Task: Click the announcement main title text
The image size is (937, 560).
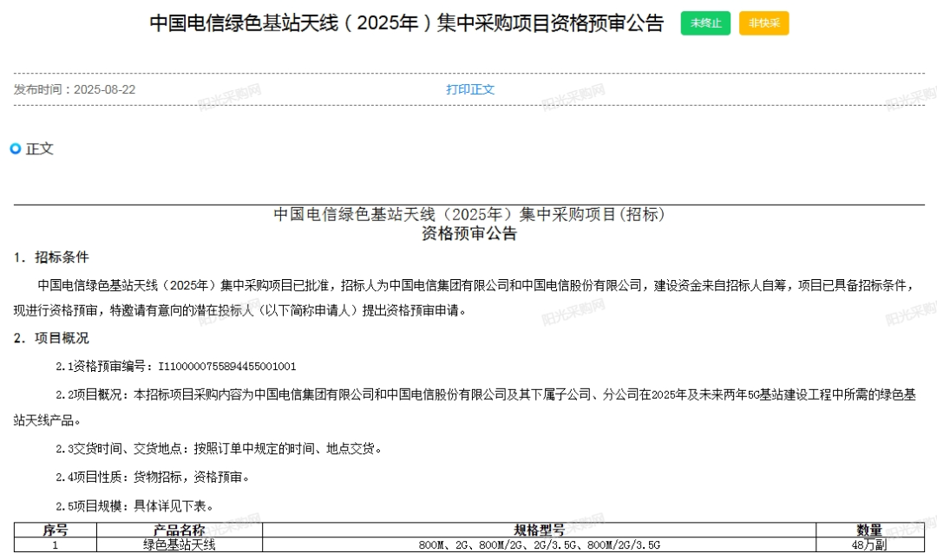Action: click(x=405, y=23)
